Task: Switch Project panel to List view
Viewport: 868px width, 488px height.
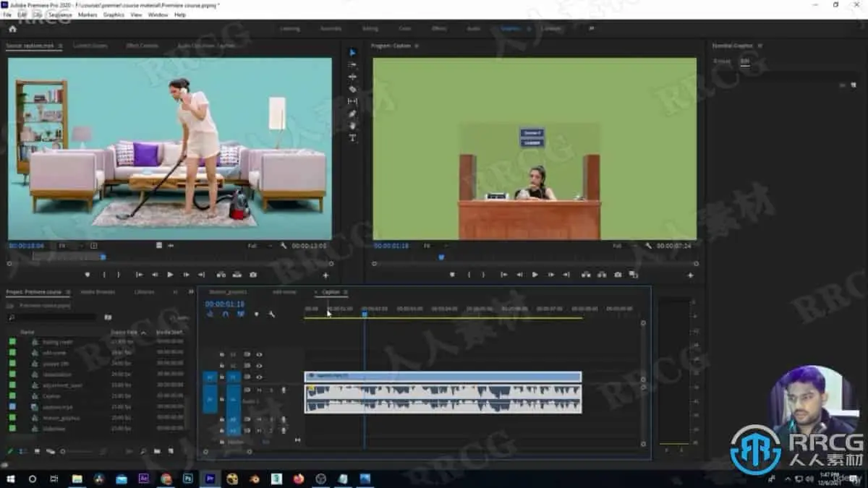Action: (24, 452)
